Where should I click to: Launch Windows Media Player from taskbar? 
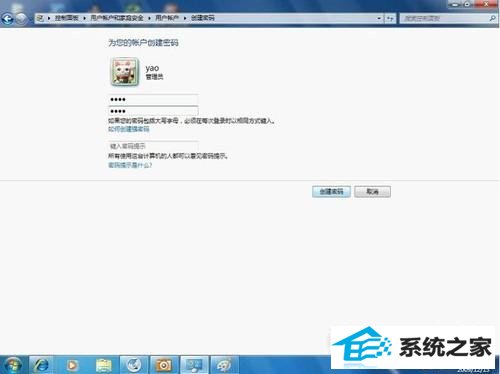click(72, 365)
